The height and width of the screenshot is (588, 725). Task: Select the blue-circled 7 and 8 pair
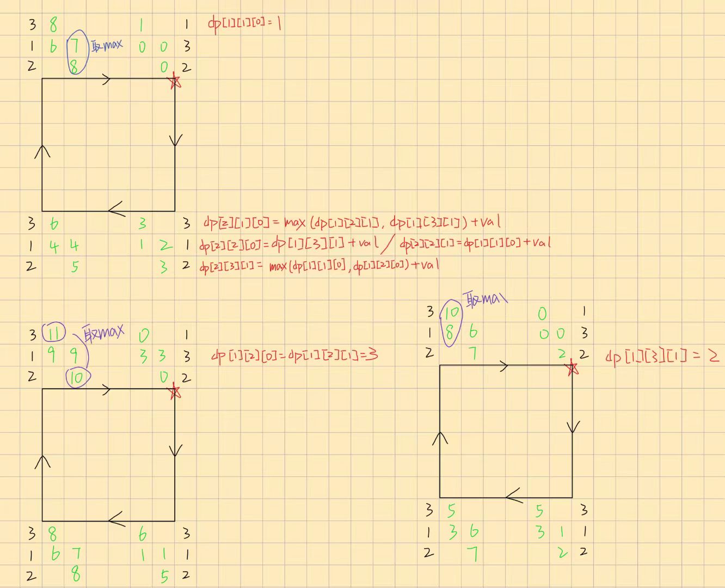(76, 52)
